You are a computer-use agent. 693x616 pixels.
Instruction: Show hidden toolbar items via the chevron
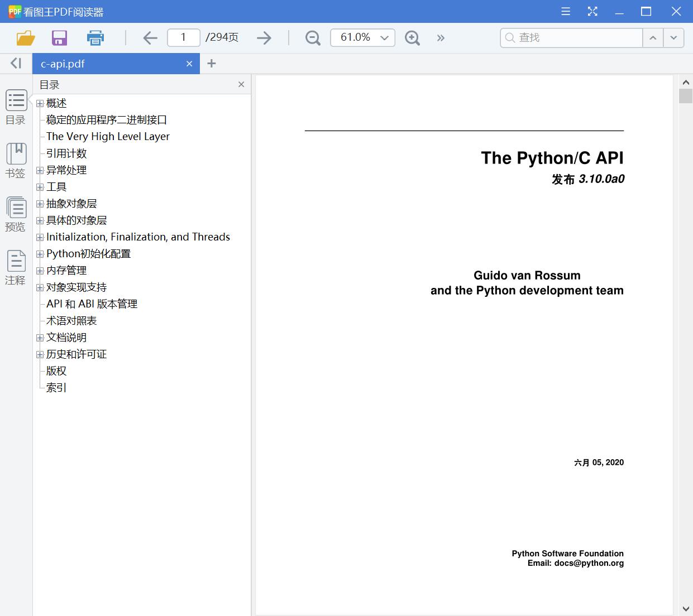(441, 38)
